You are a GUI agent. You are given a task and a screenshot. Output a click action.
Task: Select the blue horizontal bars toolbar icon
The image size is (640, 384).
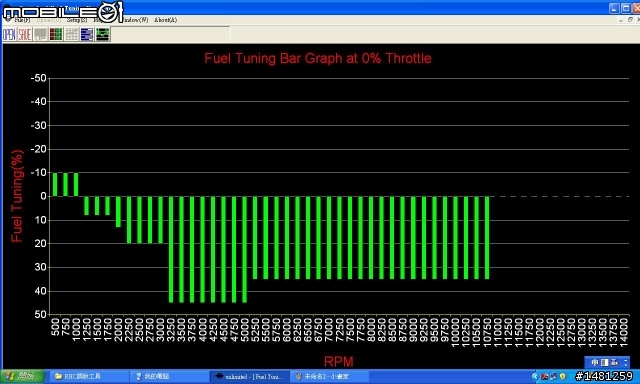click(x=87, y=35)
